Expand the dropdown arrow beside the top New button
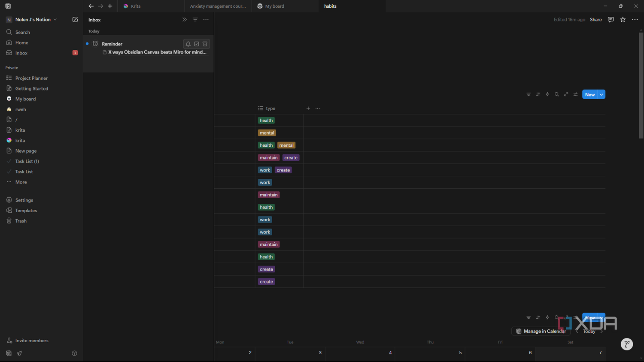This screenshot has height=362, width=644. point(601,94)
